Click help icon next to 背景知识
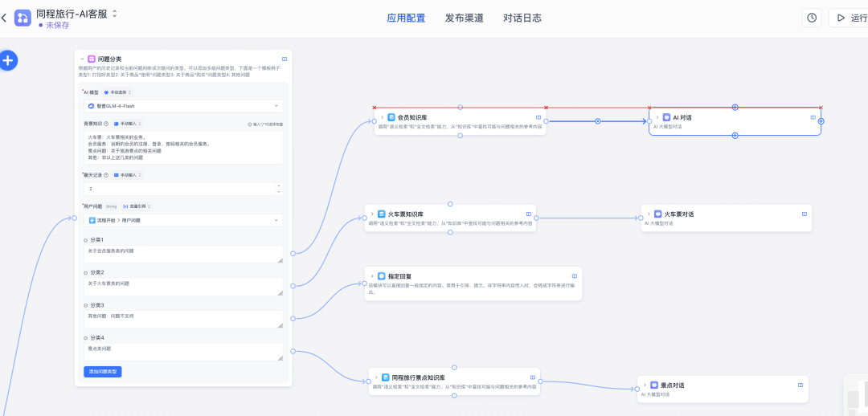The height and width of the screenshot is (416, 868). tap(106, 124)
